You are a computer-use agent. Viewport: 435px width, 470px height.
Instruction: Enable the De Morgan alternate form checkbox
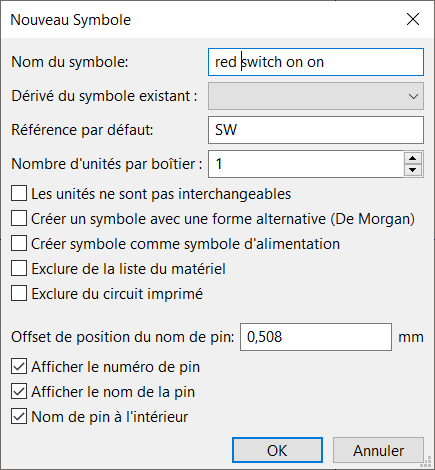pos(19,219)
